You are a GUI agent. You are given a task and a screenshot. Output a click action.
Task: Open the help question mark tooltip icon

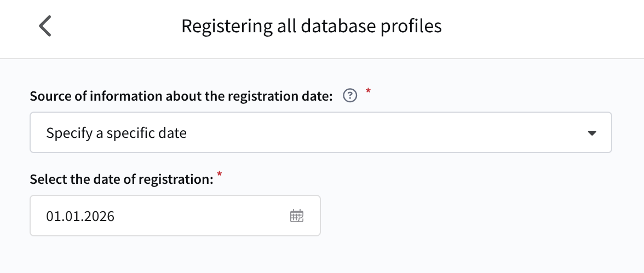point(350,96)
